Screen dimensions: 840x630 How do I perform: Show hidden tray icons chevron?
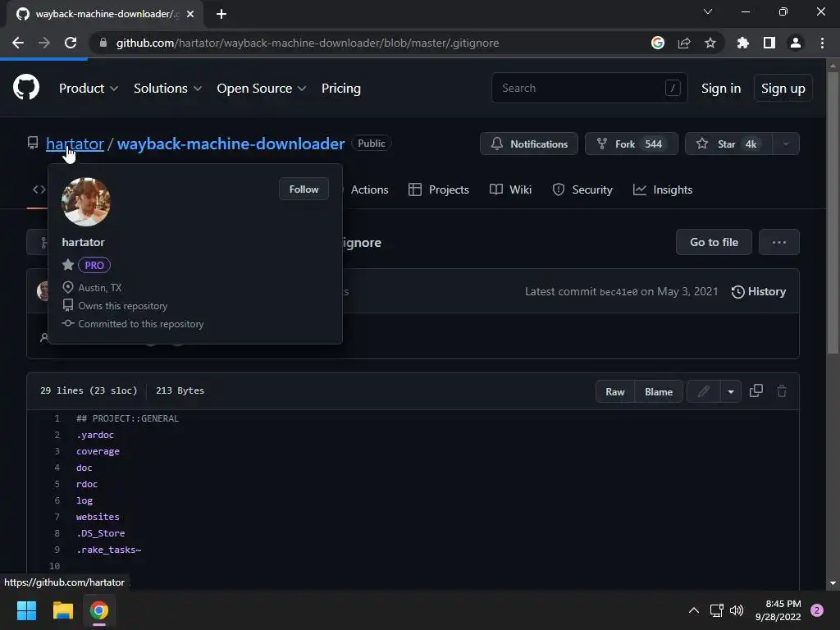694,610
